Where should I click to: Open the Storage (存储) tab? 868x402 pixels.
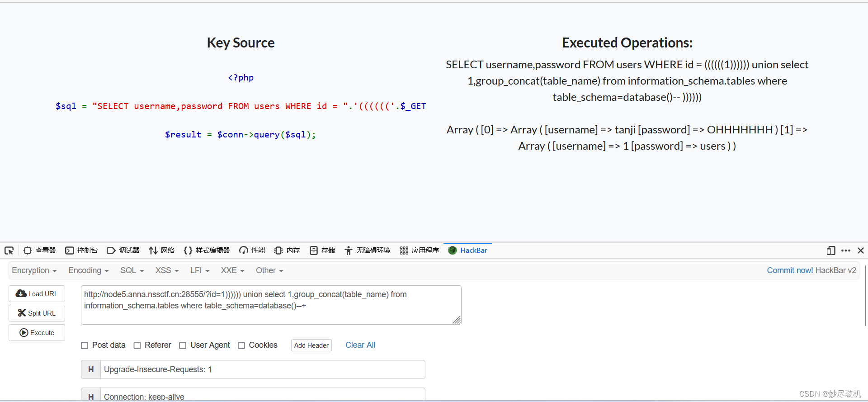coord(322,251)
